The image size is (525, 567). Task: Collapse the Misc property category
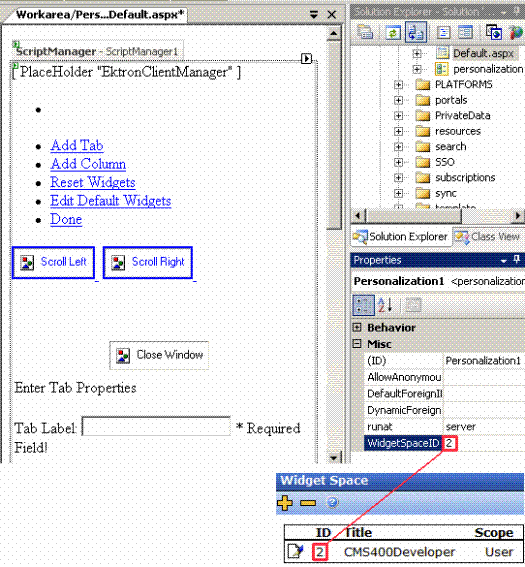[x=357, y=344]
